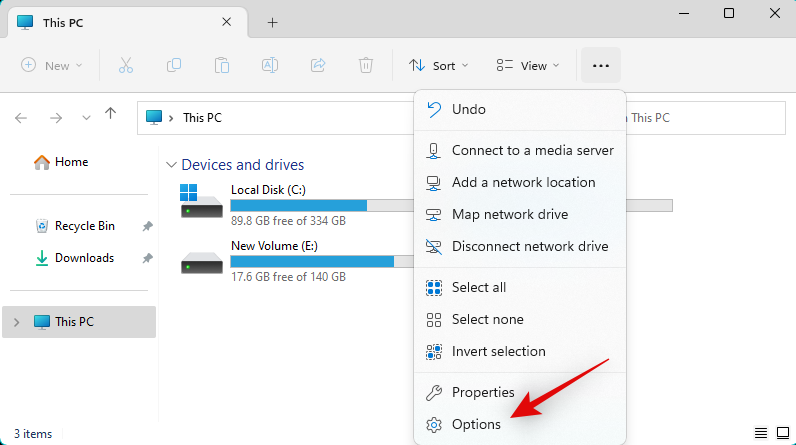Click Select all in the menu

pos(478,287)
